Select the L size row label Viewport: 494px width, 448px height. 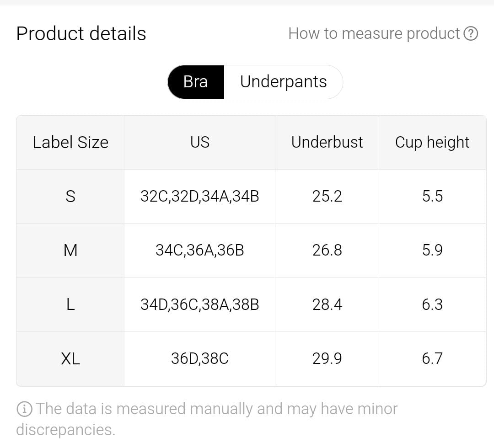(70, 304)
